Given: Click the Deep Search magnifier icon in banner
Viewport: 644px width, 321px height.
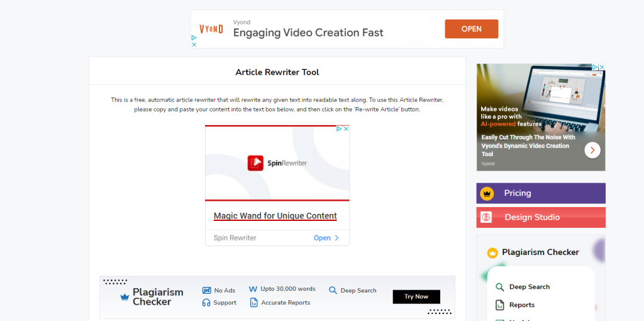Looking at the screenshot, I should (333, 290).
